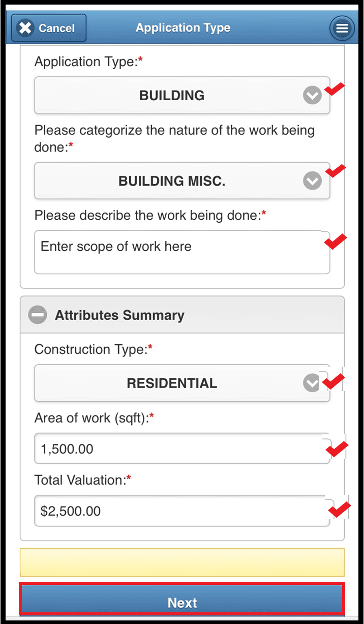Open the Application Type dropdown showing BUILDING
The image size is (364, 624).
tap(172, 96)
